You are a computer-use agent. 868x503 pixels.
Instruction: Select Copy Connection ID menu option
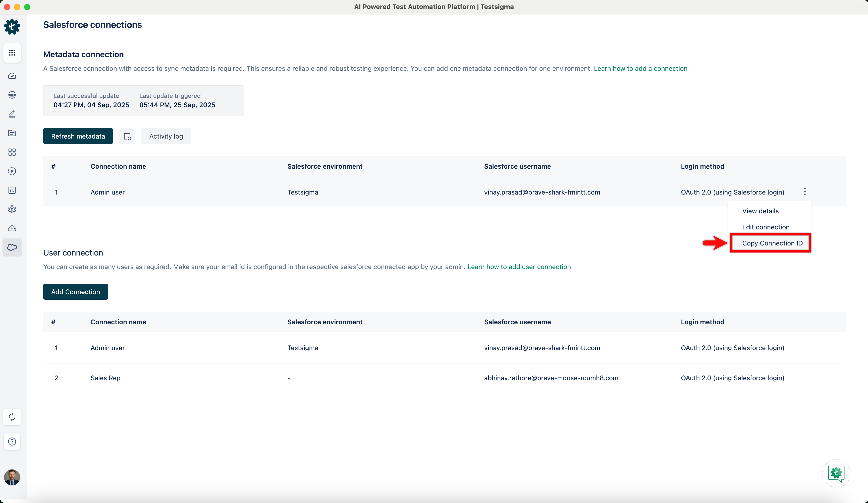(x=772, y=243)
